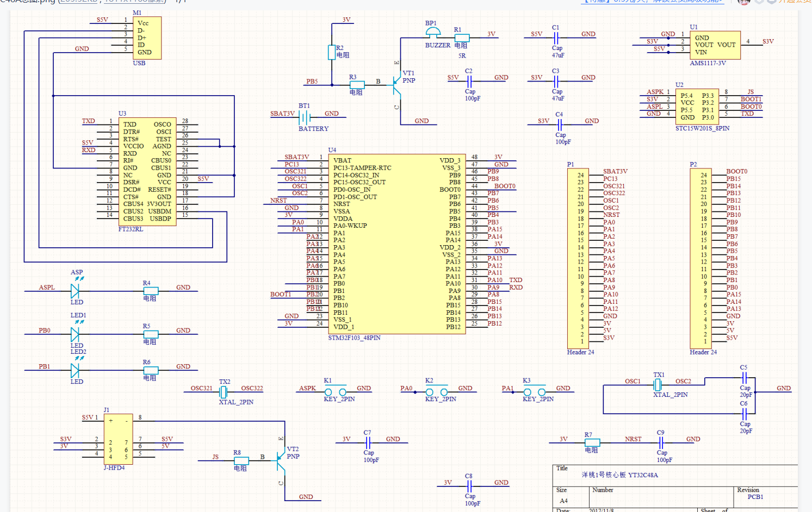Select the TX2 XTAL_2PIN crystal symbol
Viewport: 812px width, 512px height.
tap(224, 391)
